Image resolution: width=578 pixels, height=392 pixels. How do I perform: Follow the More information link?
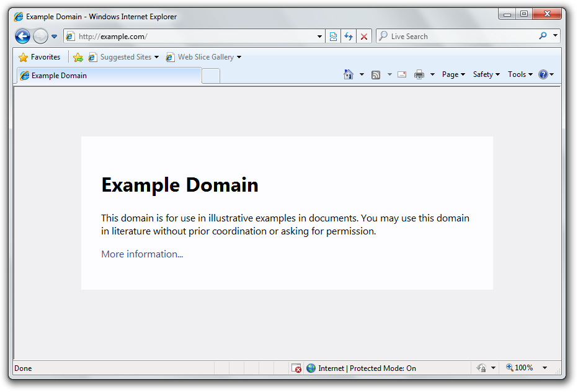pos(142,254)
